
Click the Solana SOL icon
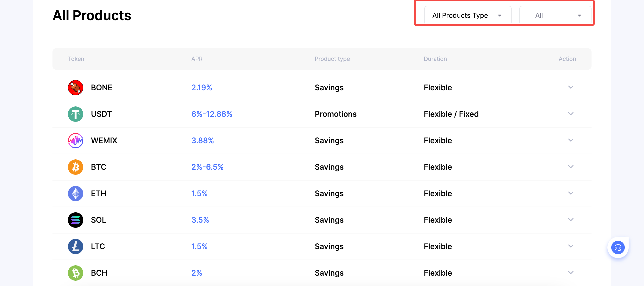tap(76, 220)
